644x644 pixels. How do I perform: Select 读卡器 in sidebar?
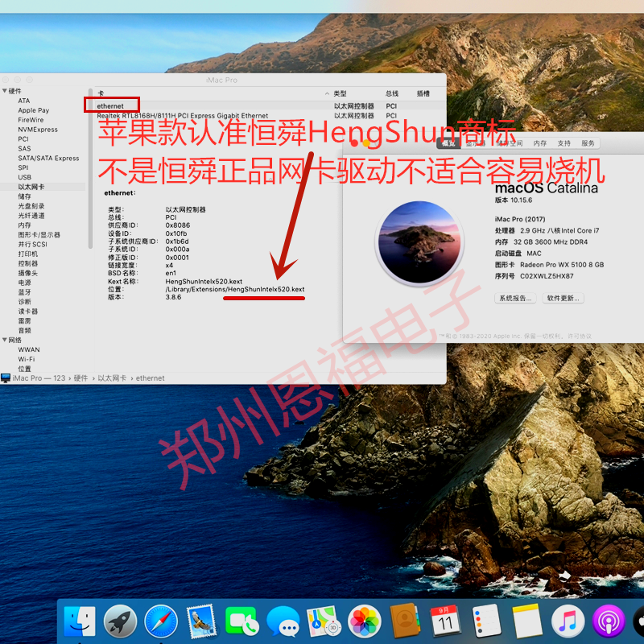tap(28, 312)
